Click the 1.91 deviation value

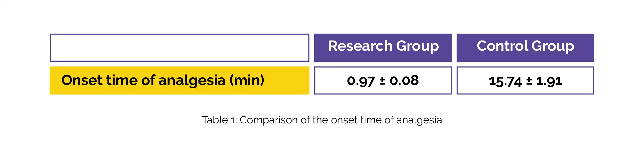(549, 81)
